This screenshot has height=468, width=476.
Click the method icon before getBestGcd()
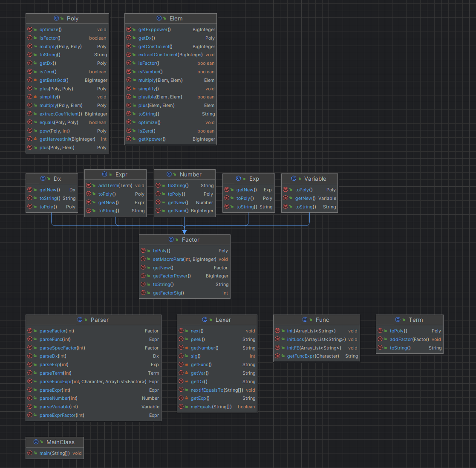pyautogui.click(x=30, y=80)
